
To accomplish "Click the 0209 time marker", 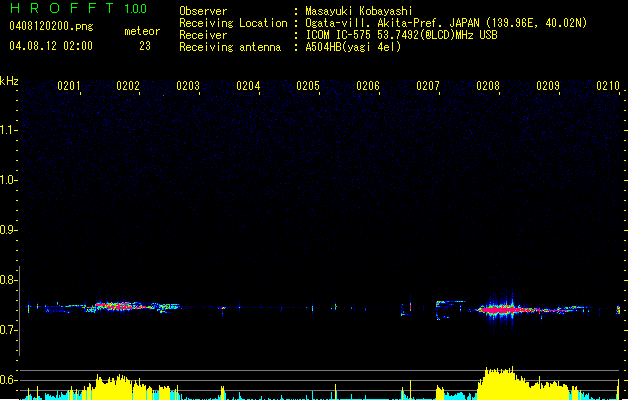I will (x=548, y=86).
